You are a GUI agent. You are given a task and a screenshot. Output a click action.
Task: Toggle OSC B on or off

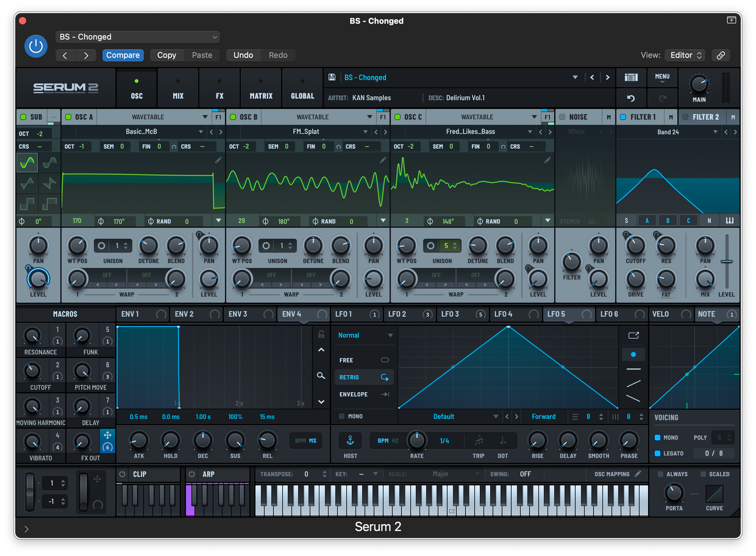pyautogui.click(x=233, y=117)
